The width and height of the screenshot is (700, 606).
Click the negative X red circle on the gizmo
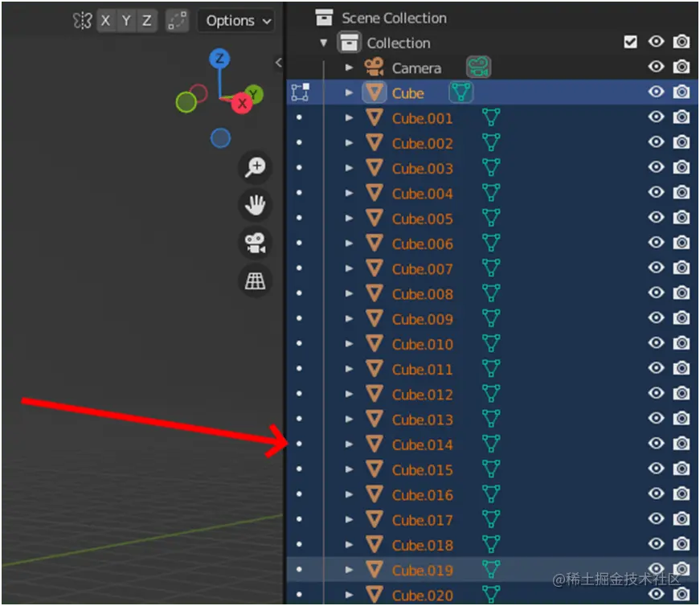[x=199, y=93]
